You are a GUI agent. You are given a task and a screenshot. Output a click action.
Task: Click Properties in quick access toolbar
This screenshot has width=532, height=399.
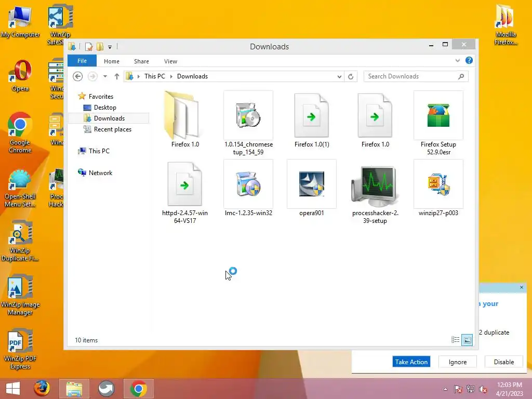point(89,46)
